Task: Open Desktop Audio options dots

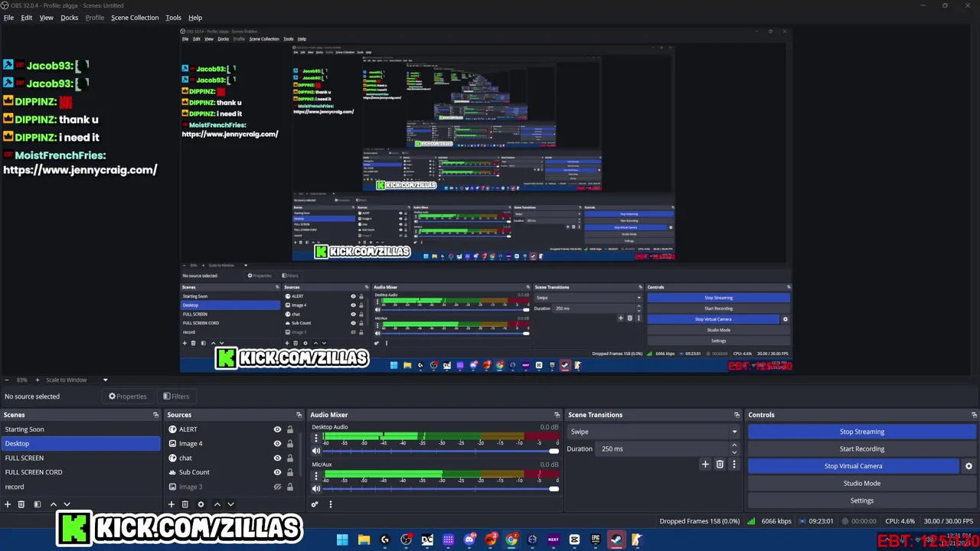Action: click(x=315, y=439)
